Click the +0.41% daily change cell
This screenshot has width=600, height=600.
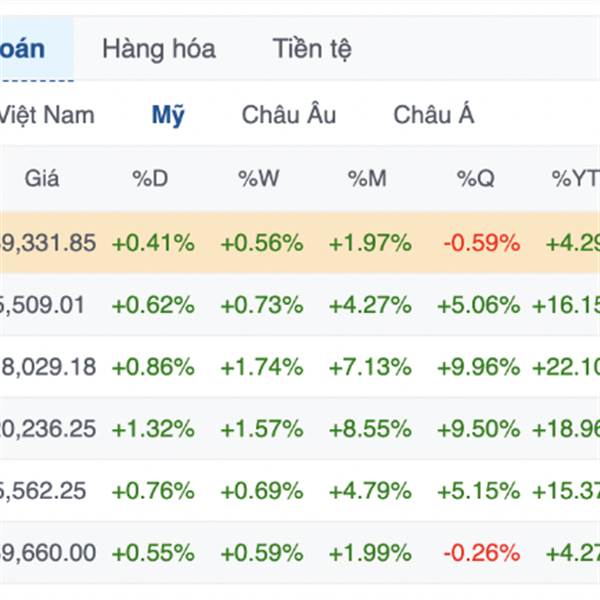tap(153, 243)
